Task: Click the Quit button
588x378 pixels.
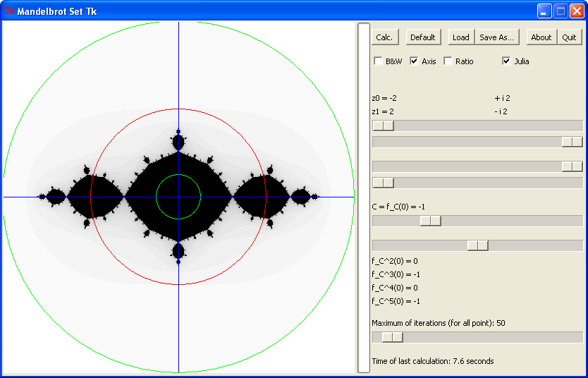Action: click(568, 37)
